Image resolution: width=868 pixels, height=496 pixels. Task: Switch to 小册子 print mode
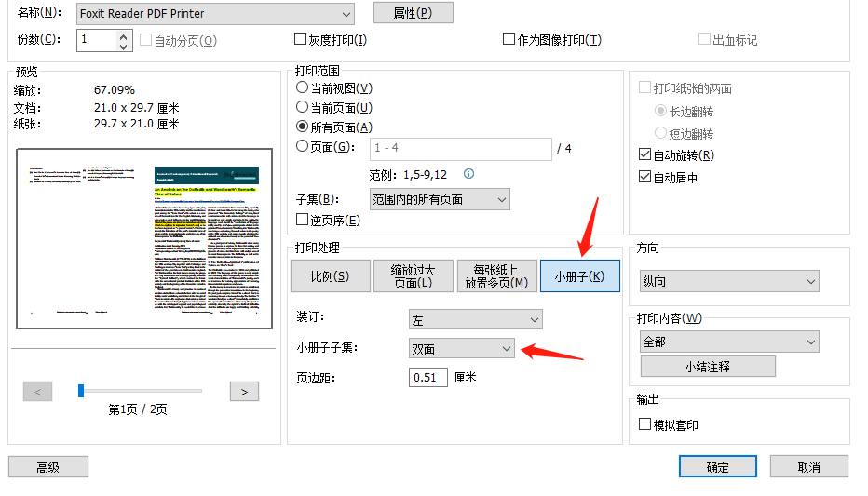579,276
